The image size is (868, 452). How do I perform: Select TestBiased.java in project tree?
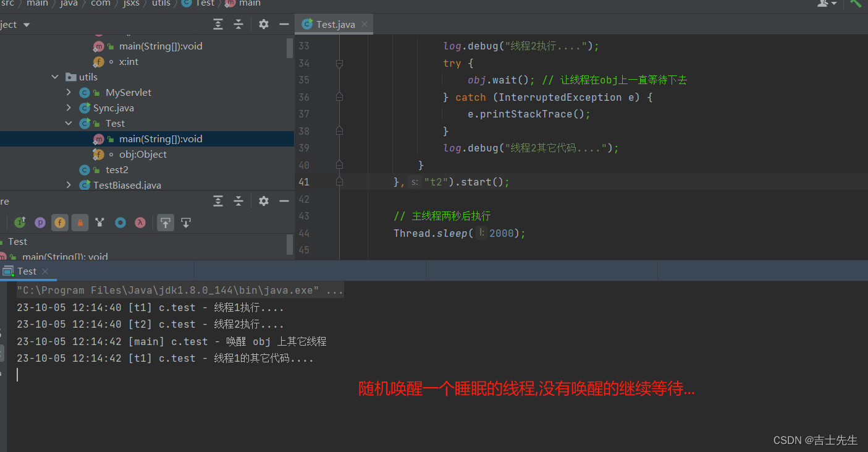(127, 185)
